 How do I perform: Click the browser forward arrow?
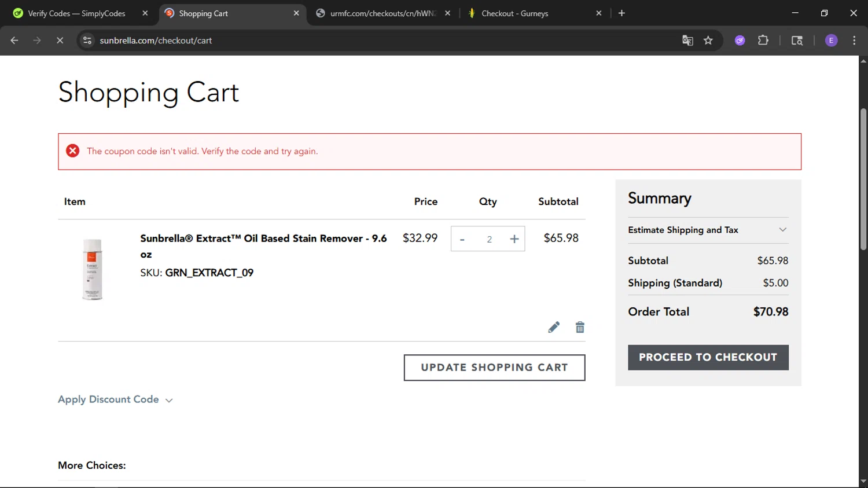click(37, 41)
